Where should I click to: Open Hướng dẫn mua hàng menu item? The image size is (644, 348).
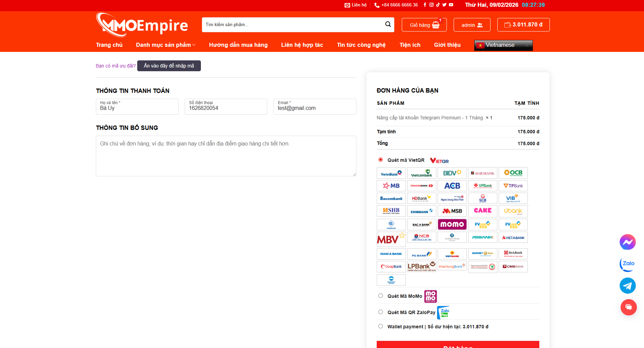[x=238, y=45]
